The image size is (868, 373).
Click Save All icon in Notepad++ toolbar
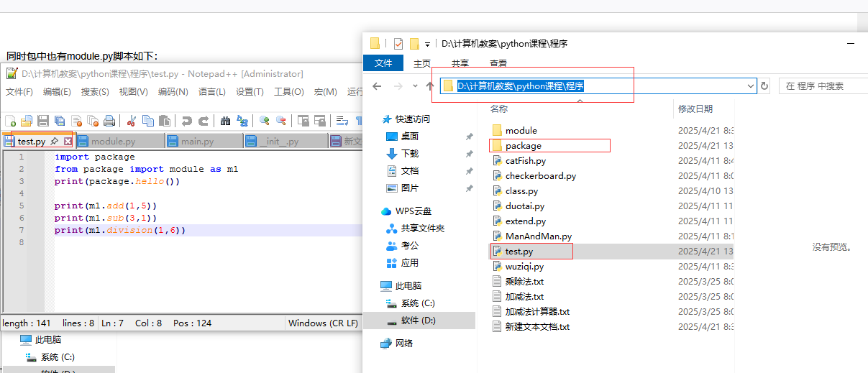[60, 121]
